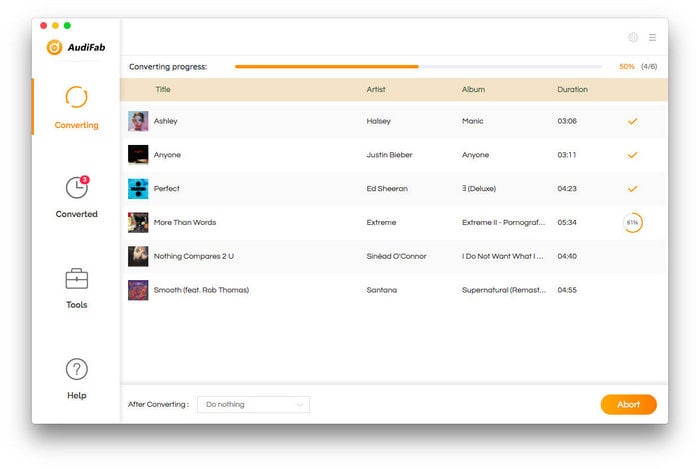This screenshot has height=469, width=700.
Task: Select the song title Perfect
Action: pos(167,189)
